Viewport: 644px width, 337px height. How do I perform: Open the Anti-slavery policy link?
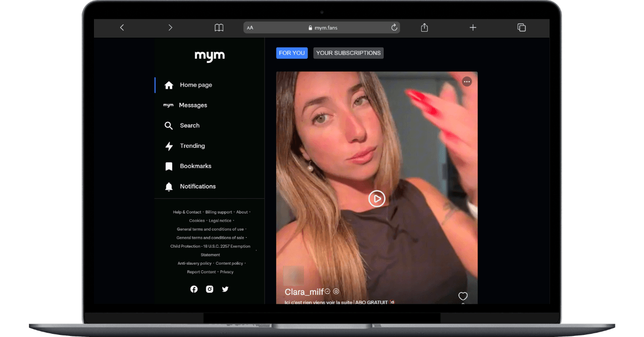[x=194, y=264]
